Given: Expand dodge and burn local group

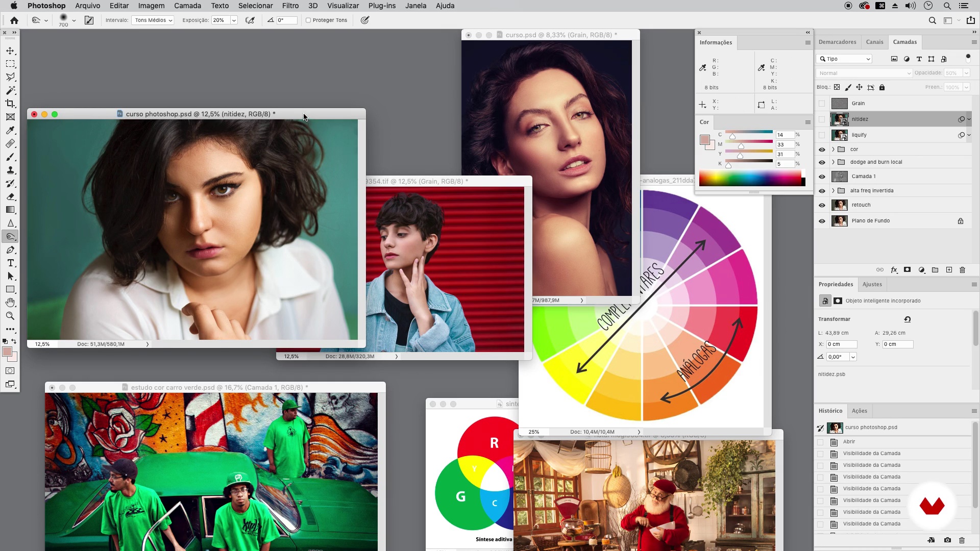Looking at the screenshot, I should [x=833, y=162].
